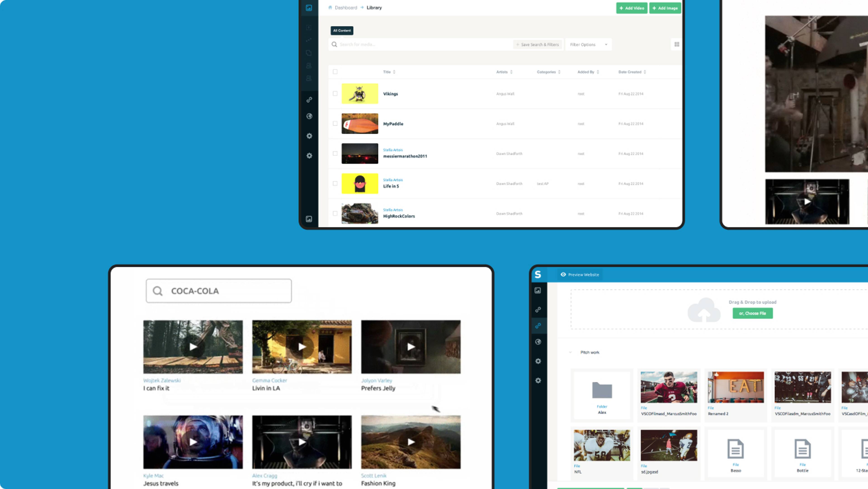Go to Dashboard breadcrumb

coord(346,8)
